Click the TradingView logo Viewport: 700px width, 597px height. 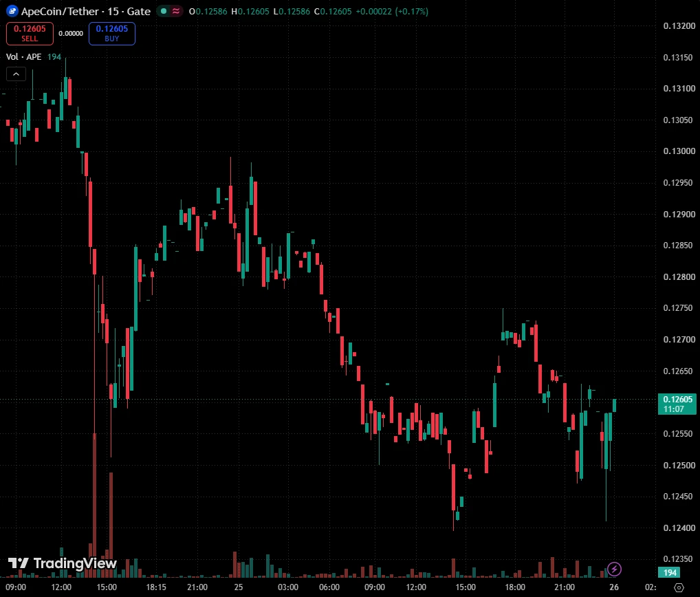pyautogui.click(x=63, y=563)
